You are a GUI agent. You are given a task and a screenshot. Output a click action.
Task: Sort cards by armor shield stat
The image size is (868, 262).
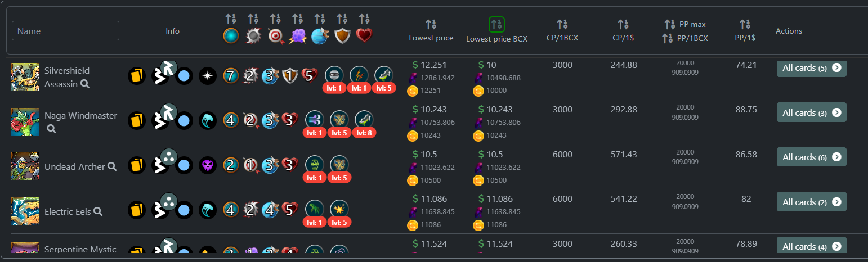coord(342,19)
